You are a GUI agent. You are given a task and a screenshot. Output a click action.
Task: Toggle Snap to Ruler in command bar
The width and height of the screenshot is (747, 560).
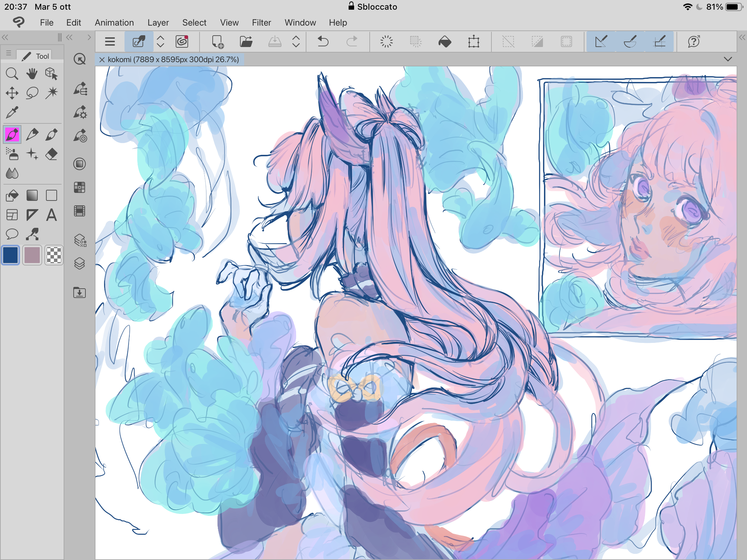601,42
